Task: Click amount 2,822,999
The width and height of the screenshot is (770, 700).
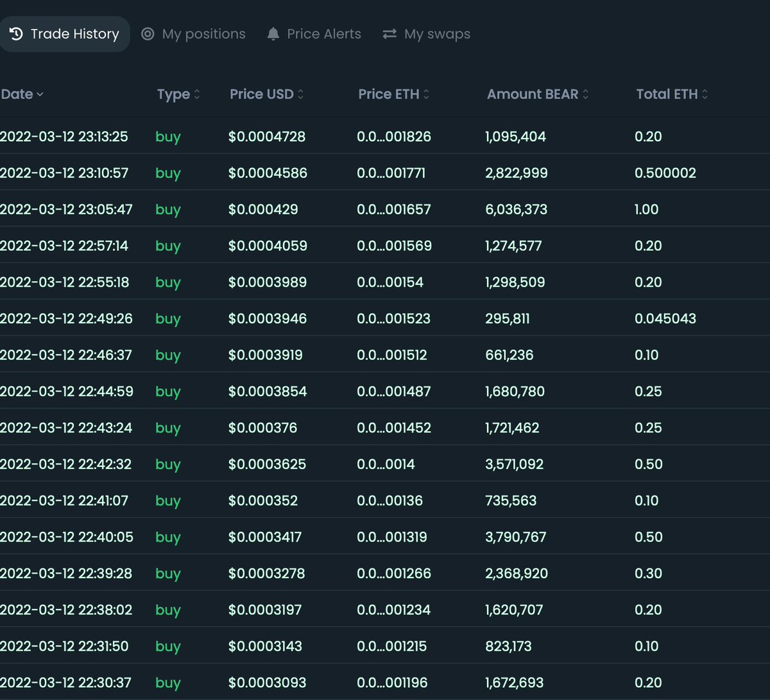Action: pyautogui.click(x=517, y=173)
